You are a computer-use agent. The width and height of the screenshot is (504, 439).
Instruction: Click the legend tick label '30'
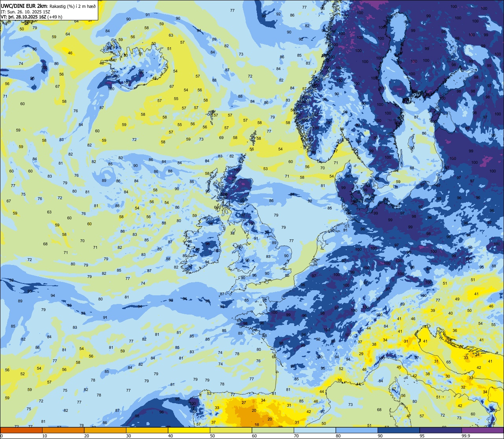[128, 436]
